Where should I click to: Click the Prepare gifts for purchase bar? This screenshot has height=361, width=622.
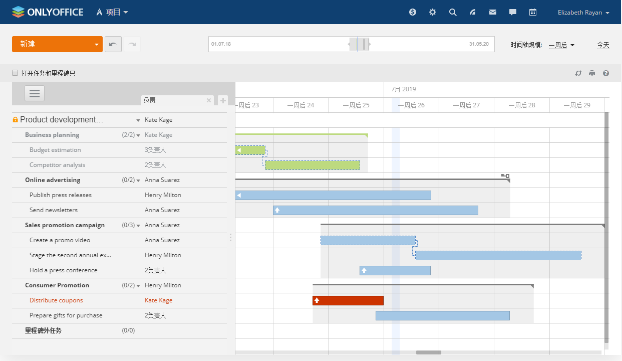click(443, 316)
